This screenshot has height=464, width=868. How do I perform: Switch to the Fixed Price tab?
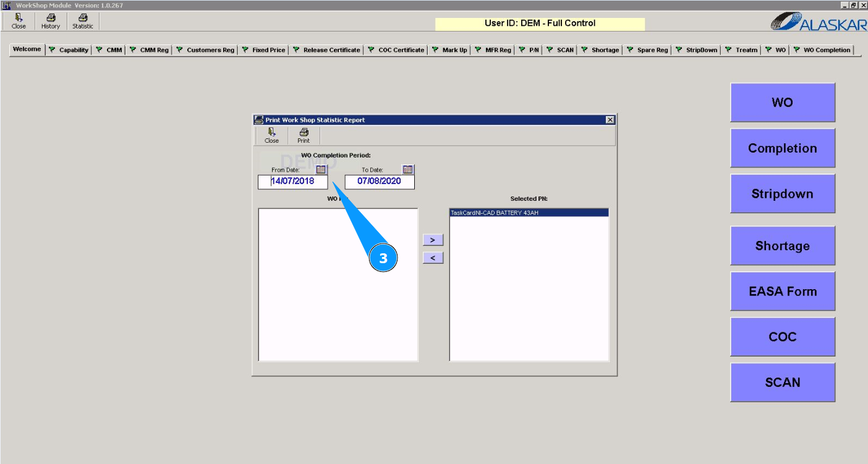[264, 50]
